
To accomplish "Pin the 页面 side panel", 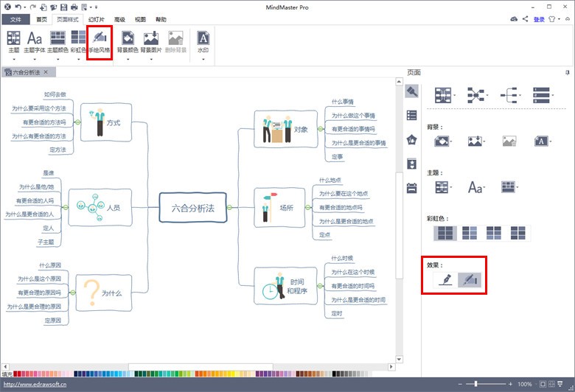I will click(x=568, y=73).
